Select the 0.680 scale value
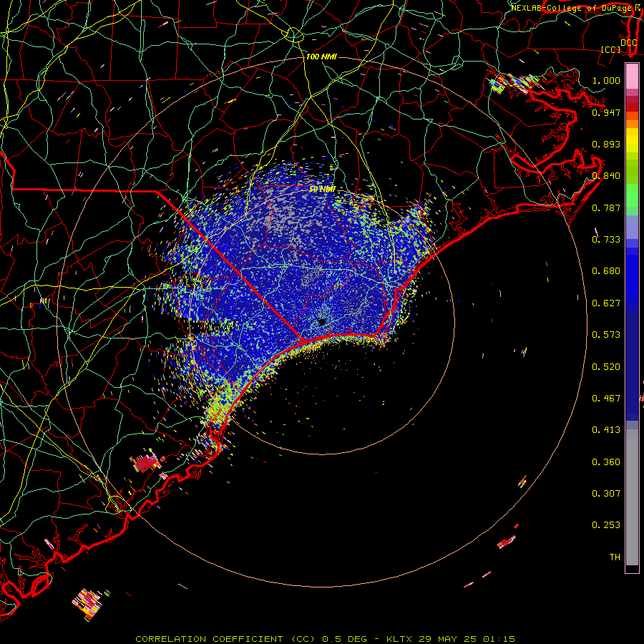Image resolution: width=644 pixels, height=644 pixels. point(606,271)
